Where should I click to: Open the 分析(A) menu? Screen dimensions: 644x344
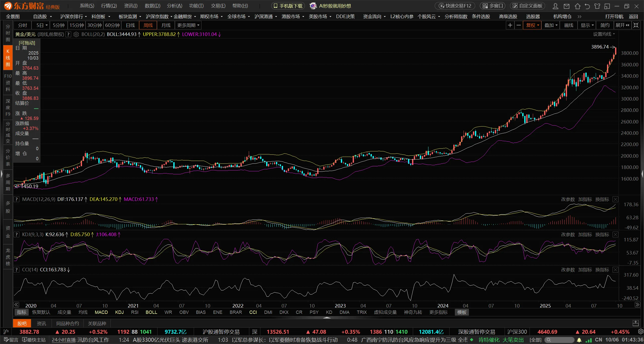(174, 6)
